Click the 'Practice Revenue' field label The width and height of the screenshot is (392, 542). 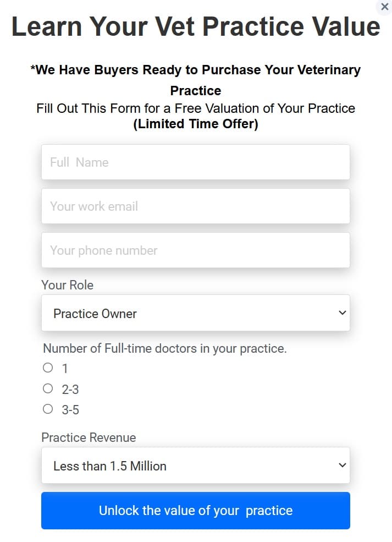[89, 437]
